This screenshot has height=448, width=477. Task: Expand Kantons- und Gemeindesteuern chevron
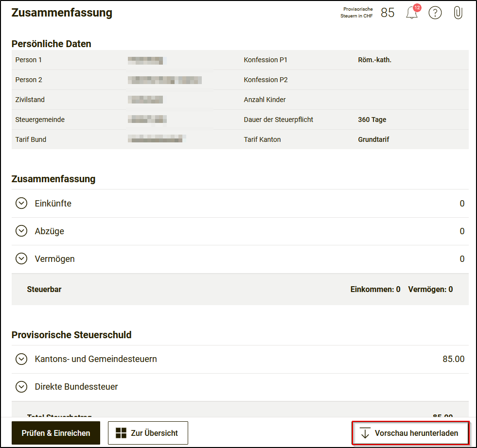(21, 359)
